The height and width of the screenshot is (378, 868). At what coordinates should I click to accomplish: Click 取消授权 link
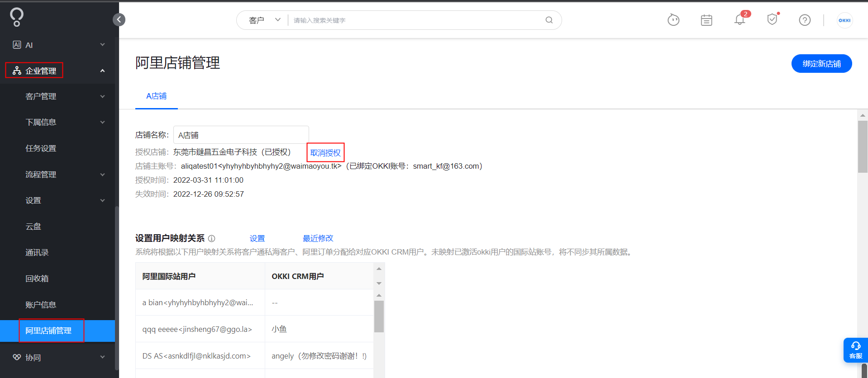pos(325,153)
